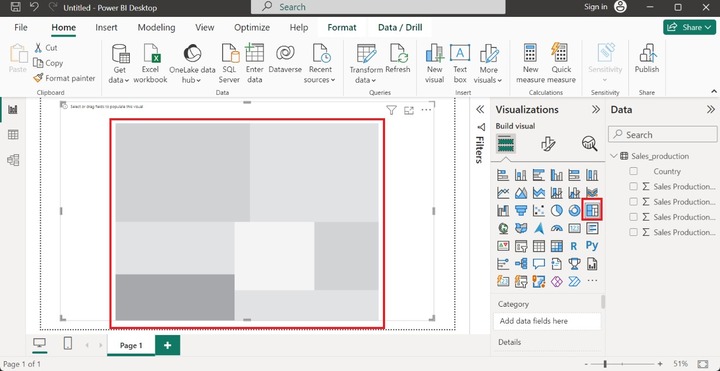This screenshot has height=371, width=720.
Task: Open the visual's filter icon
Action: tap(391, 110)
